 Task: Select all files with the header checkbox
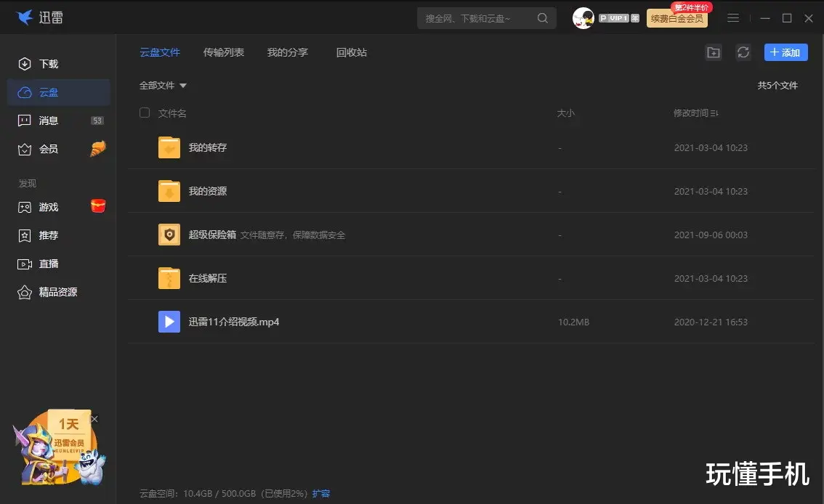[x=143, y=113]
